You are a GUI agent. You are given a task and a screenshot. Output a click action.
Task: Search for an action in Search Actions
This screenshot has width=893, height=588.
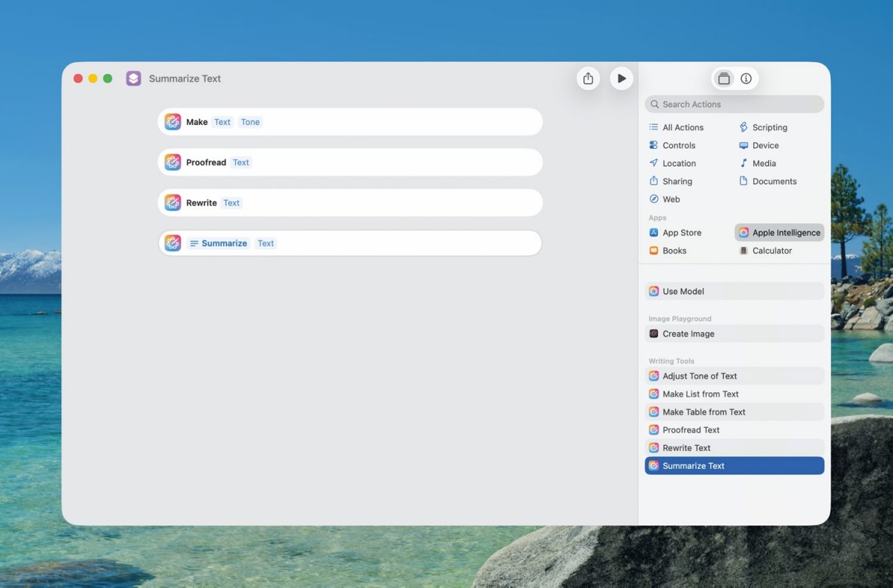(734, 104)
